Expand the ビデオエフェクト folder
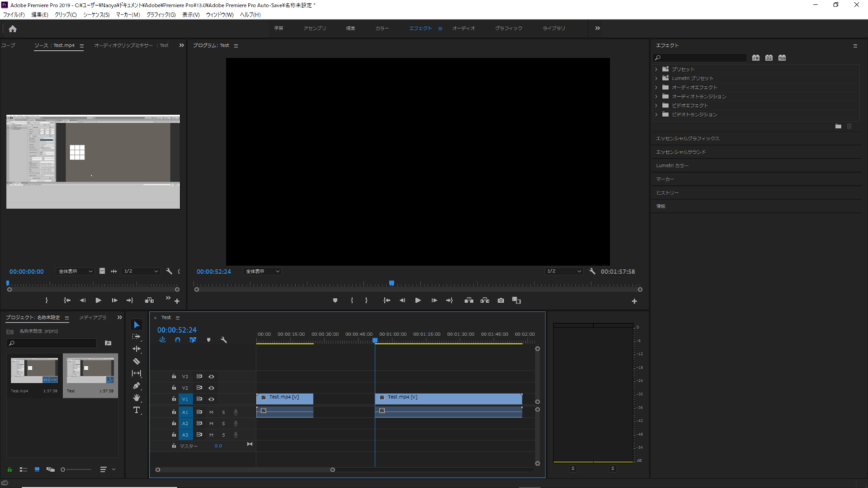The height and width of the screenshot is (488, 868). click(x=657, y=106)
